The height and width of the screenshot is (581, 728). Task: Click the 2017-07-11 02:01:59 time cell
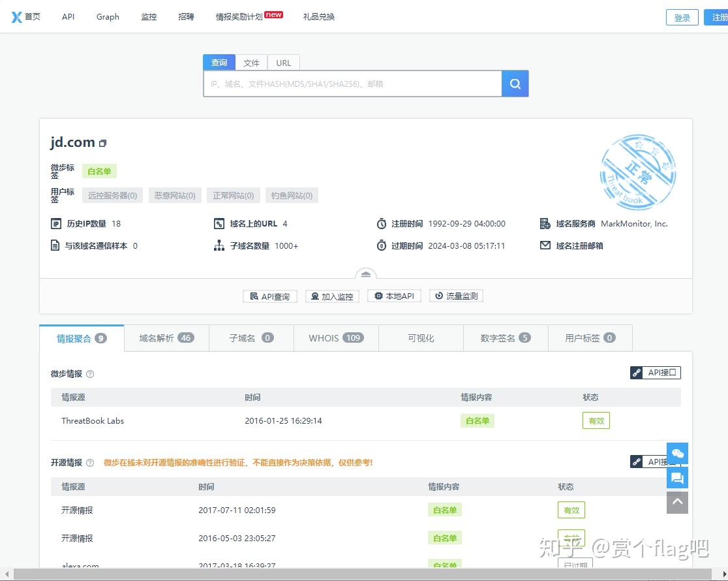(237, 510)
